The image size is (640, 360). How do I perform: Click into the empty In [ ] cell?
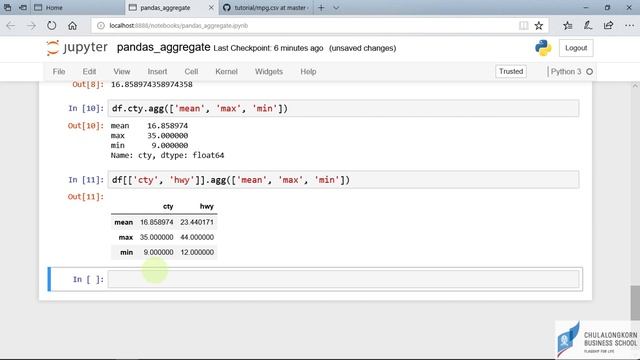[x=343, y=280]
